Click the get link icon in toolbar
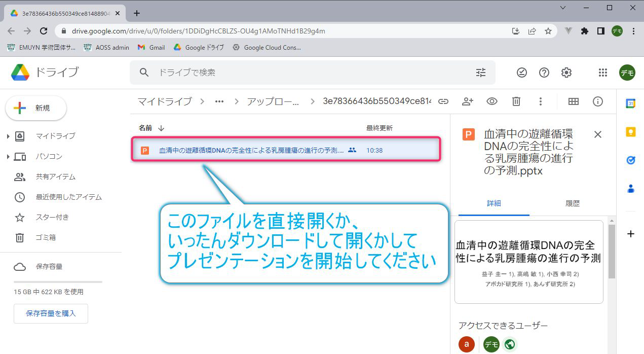Viewport: 644px width, 354px height. pyautogui.click(x=443, y=101)
